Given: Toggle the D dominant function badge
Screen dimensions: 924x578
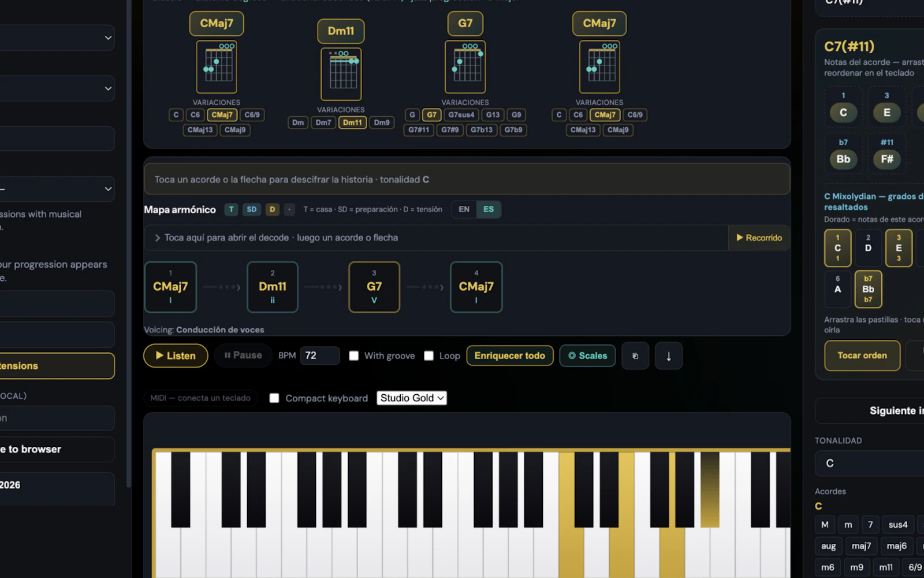Looking at the screenshot, I should pos(272,209).
